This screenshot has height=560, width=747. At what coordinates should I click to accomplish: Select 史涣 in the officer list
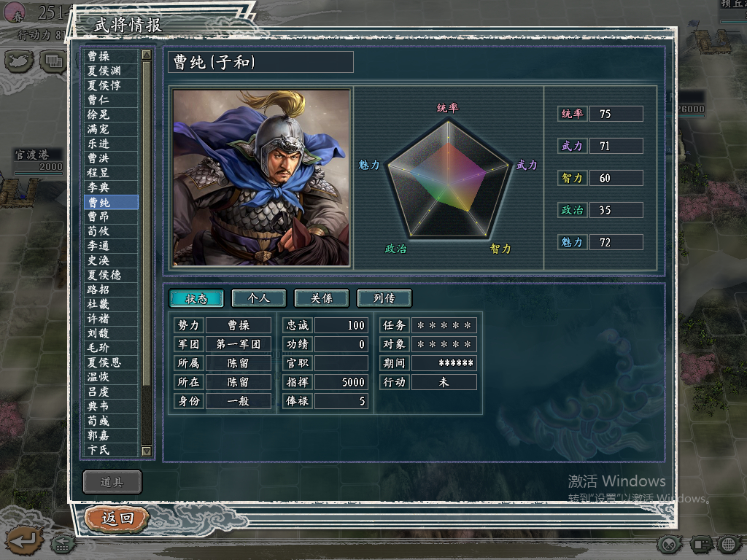(111, 260)
